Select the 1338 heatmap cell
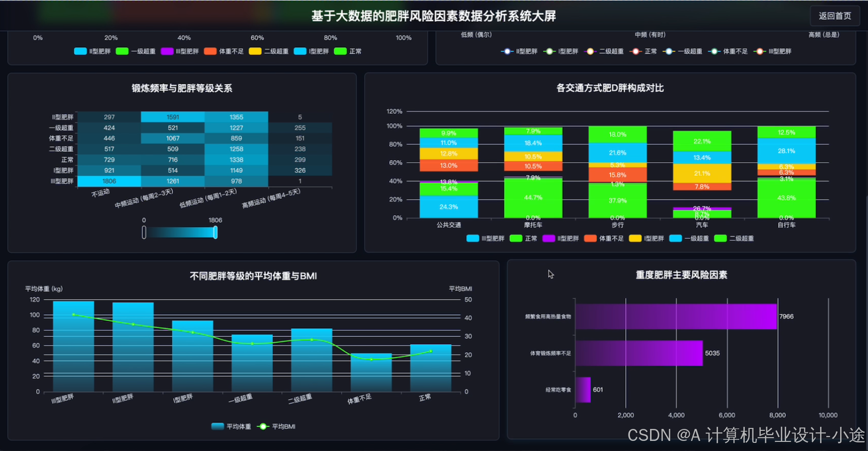The image size is (868, 451). 236,160
